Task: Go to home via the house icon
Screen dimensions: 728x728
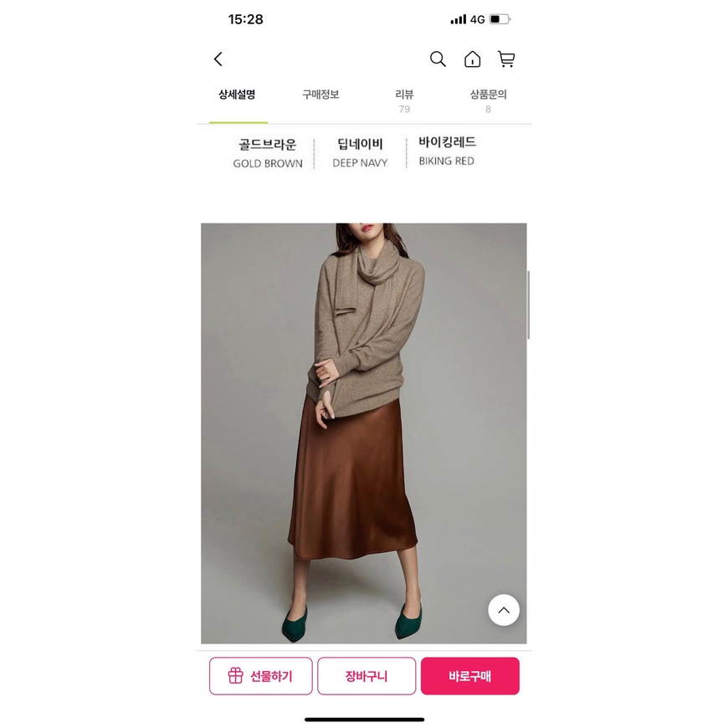Action: (472, 59)
